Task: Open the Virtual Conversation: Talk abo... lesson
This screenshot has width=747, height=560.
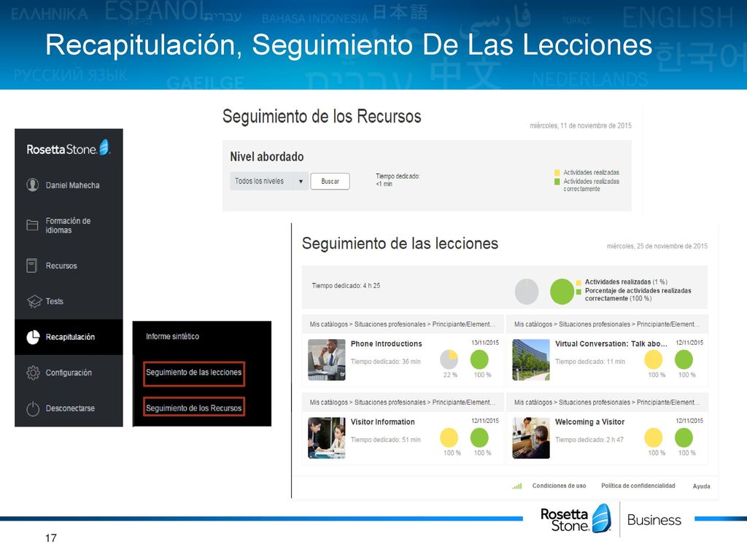Action: [611, 344]
